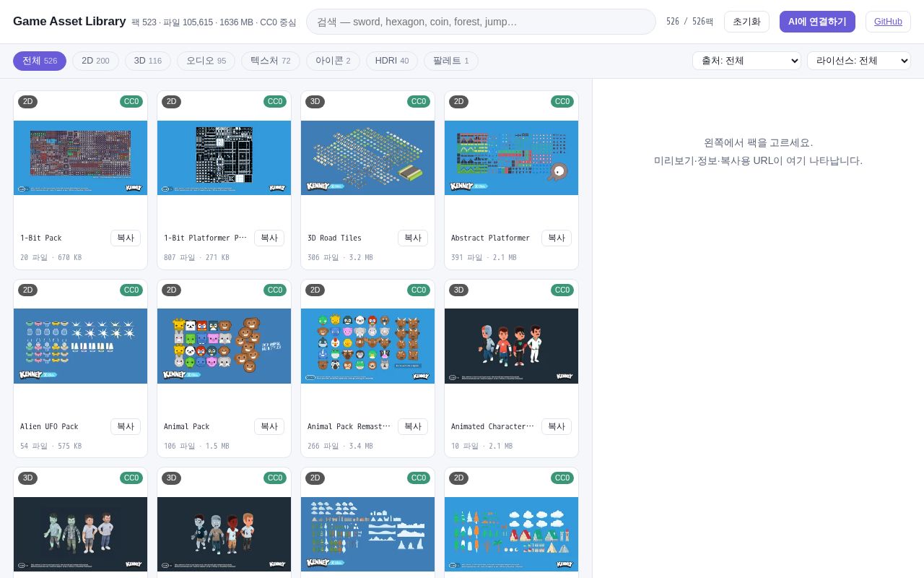
Task: Click the '306 파일 · 3.2 MB' text
Action: (340, 257)
